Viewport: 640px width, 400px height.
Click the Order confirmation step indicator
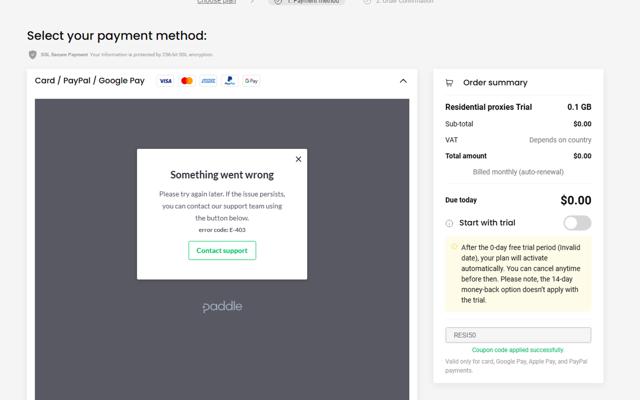[x=398, y=2]
